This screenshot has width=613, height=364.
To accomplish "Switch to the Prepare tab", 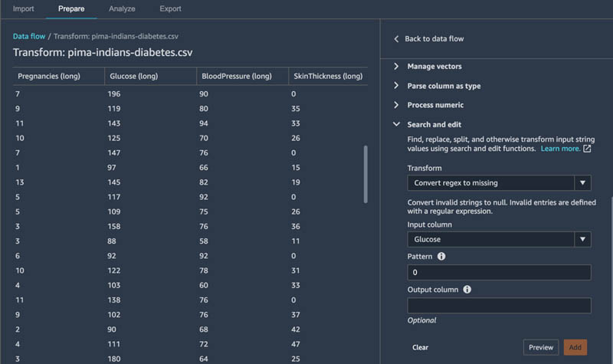I will pos(71,8).
